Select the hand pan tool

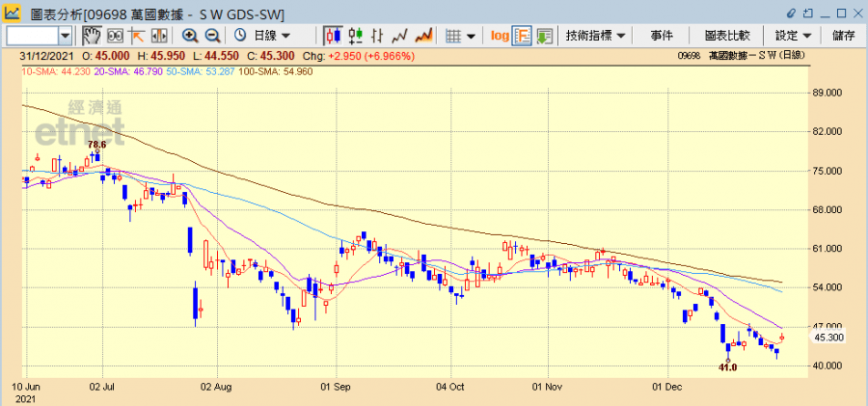coord(93,36)
